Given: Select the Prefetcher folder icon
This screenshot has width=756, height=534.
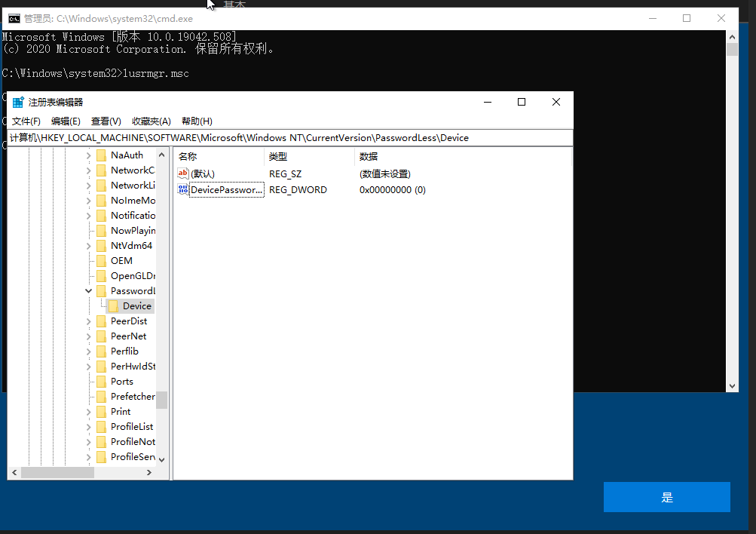Looking at the screenshot, I should coord(101,397).
